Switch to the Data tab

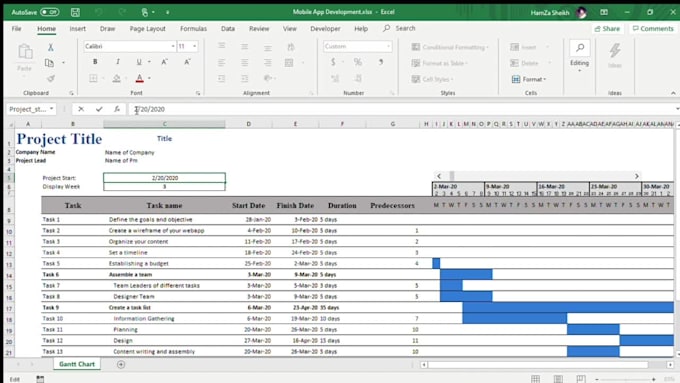pos(228,29)
